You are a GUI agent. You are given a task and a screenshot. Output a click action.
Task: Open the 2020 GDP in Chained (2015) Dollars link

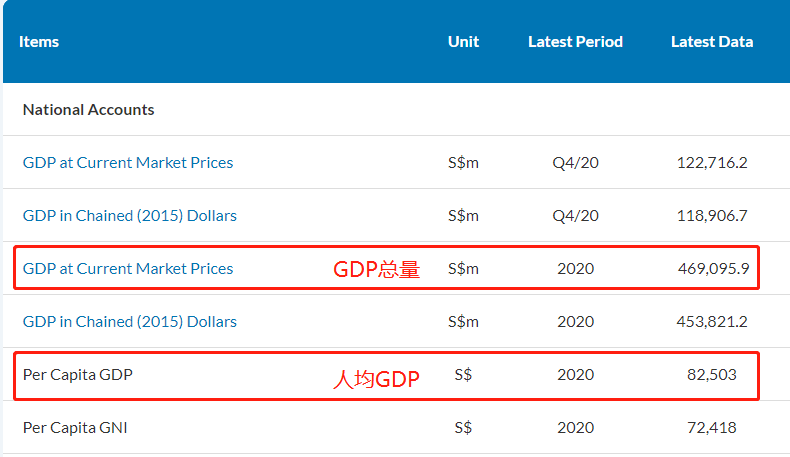[130, 321]
